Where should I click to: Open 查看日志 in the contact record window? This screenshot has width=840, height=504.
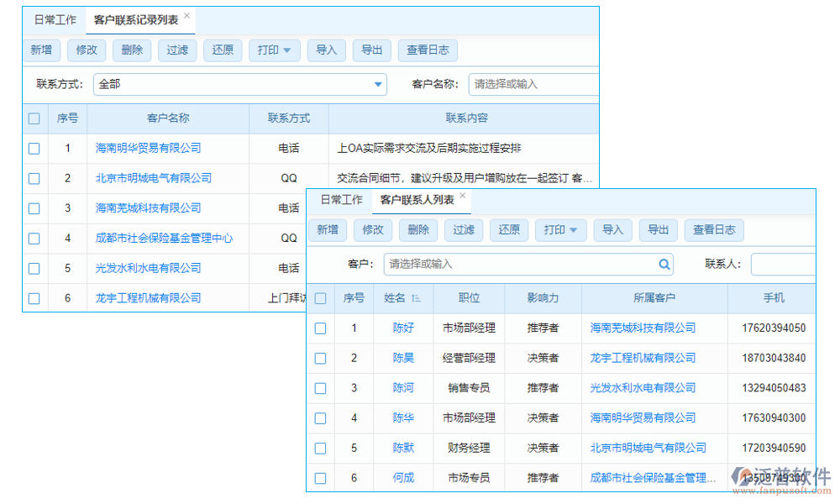428,50
